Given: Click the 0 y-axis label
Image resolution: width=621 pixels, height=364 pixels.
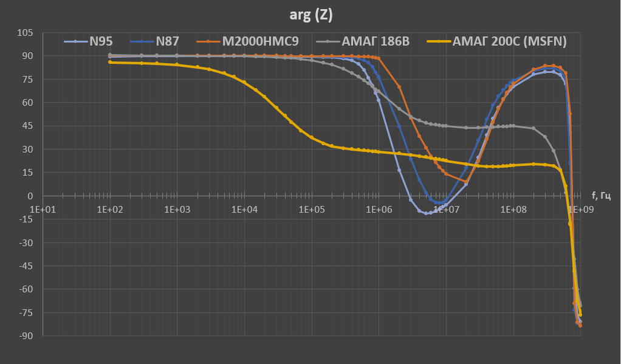Looking at the screenshot, I should click(x=30, y=196).
